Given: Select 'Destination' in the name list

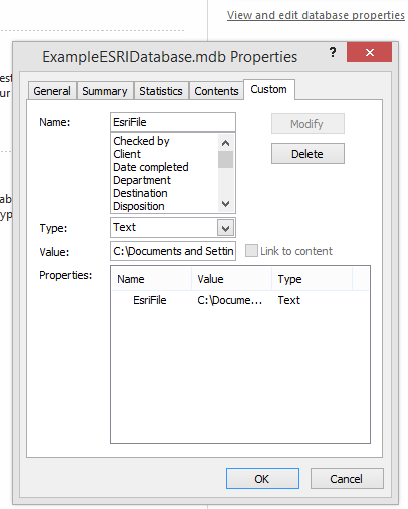Looking at the screenshot, I should pos(140,193).
